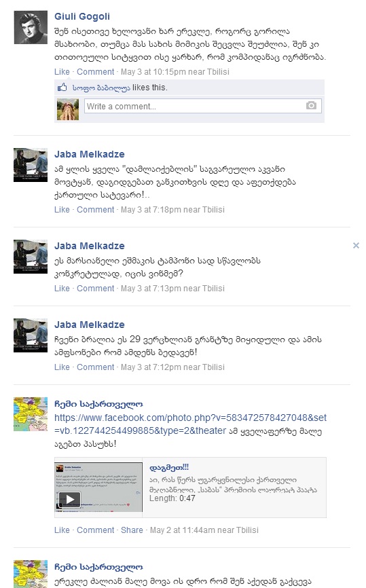Click in the Write a comment field
This screenshot has width=366, height=588.
[x=203, y=106]
